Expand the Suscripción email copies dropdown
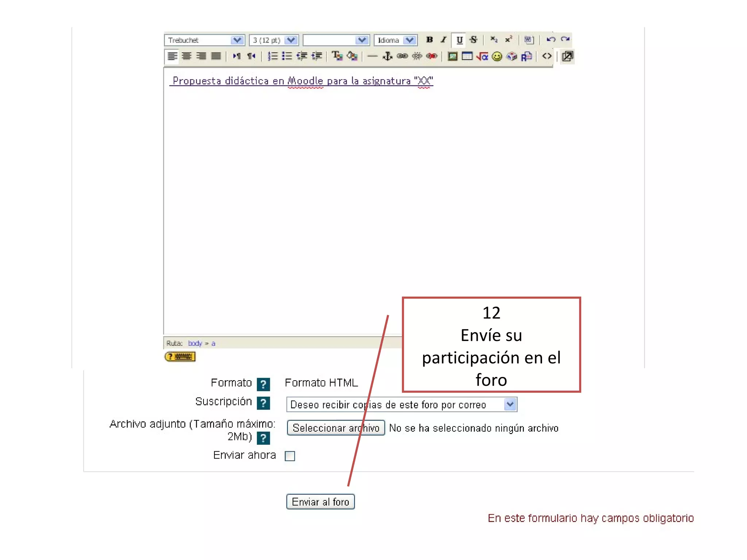Viewport: 747px width, 560px height. (x=510, y=404)
